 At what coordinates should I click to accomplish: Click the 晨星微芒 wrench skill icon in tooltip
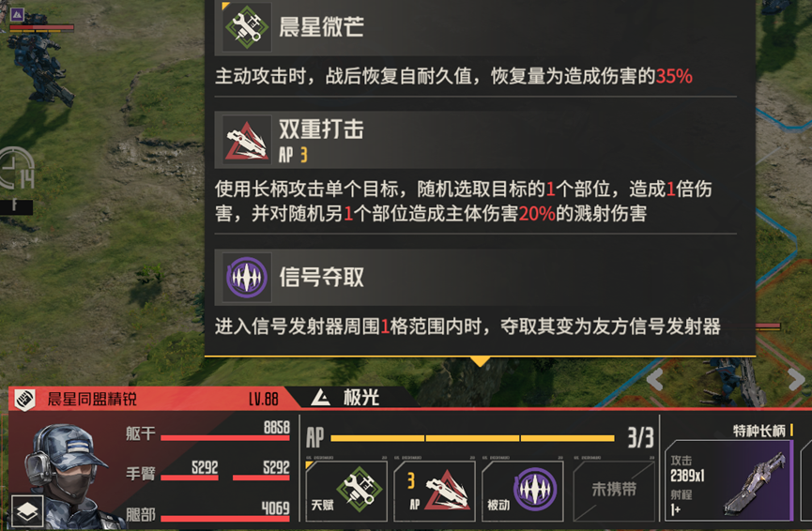(247, 27)
